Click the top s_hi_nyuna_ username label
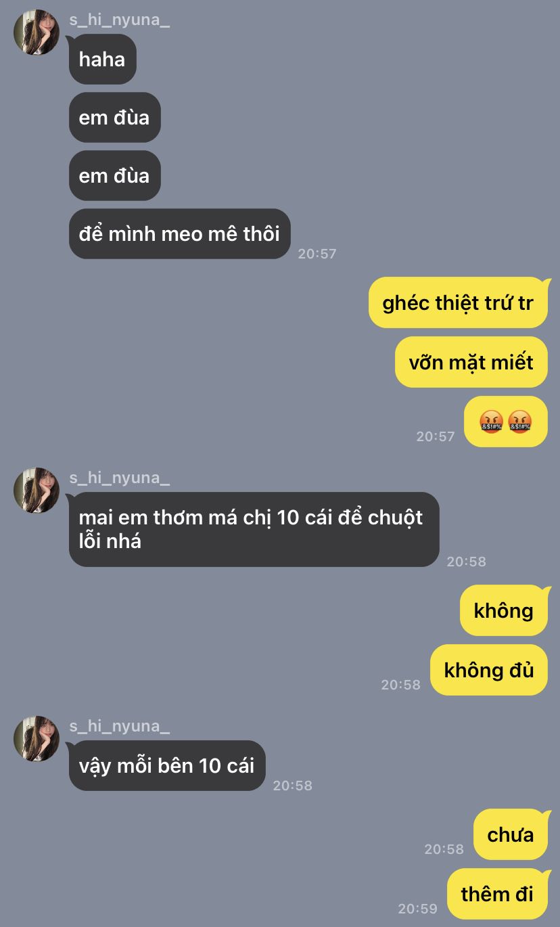This screenshot has width=560, height=927. (119, 20)
